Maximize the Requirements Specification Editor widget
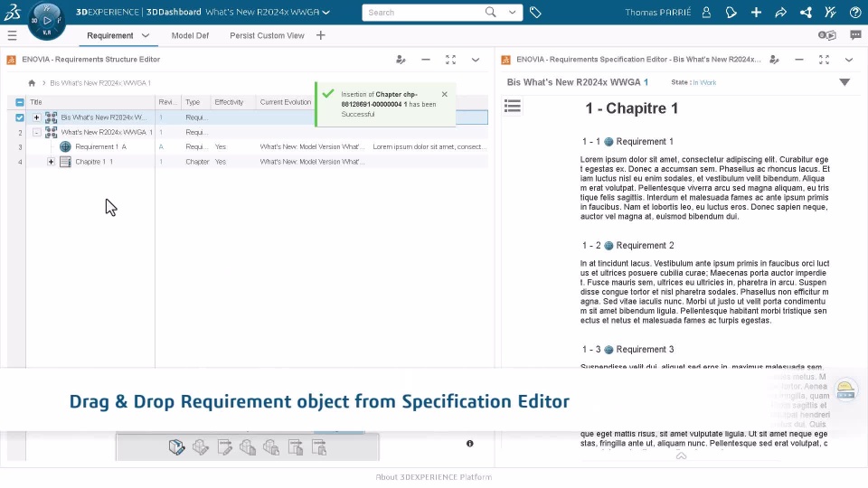The height and width of the screenshot is (488, 868). point(825,60)
